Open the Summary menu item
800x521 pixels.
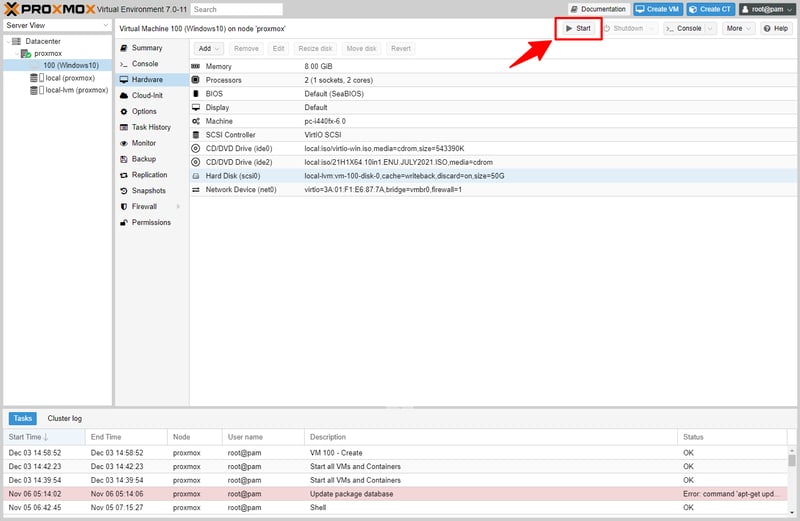pos(146,48)
